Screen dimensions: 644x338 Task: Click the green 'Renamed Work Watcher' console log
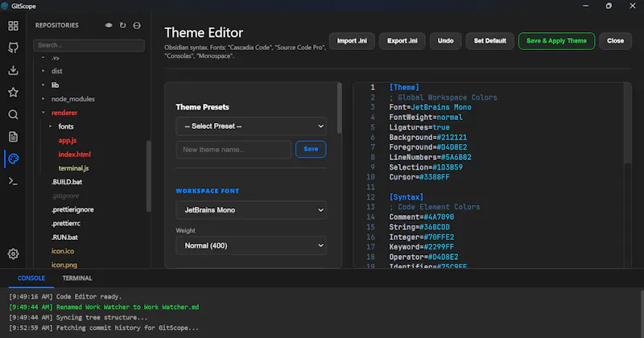[127, 307]
